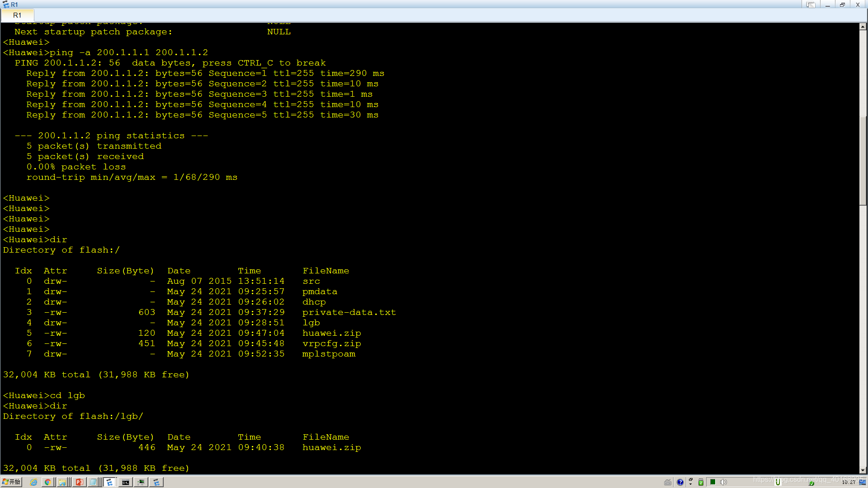Click the 'Sequence=3' reply line
The image size is (868, 488).
[199, 94]
